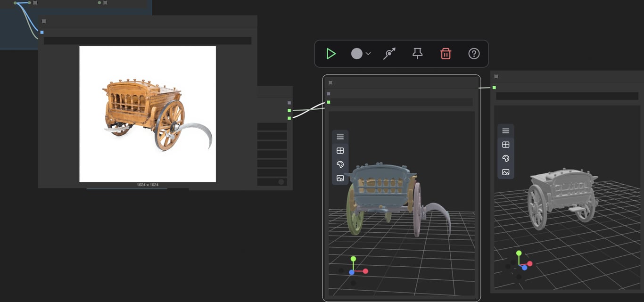Click the connection routing arrow icon in the toolbar
The height and width of the screenshot is (302, 644).
click(389, 53)
